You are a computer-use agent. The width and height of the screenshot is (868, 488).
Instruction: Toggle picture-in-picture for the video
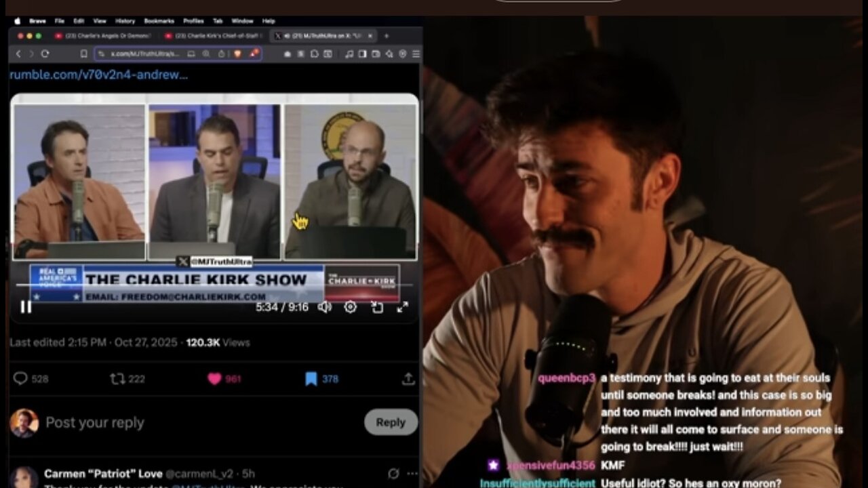pos(377,307)
